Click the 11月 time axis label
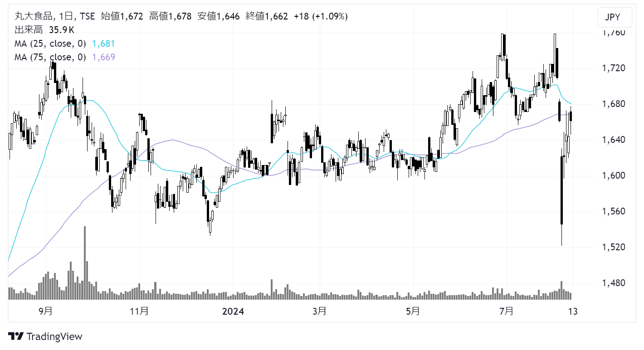Viewport: 644px width, 350px height. (139, 311)
